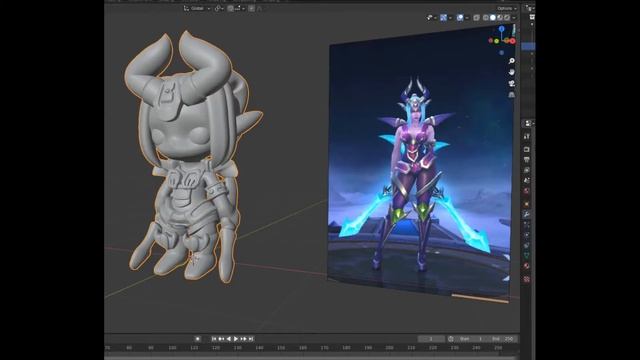The width and height of the screenshot is (640, 360).
Task: Jump to the previous keyframe
Action: pyautogui.click(x=221, y=339)
